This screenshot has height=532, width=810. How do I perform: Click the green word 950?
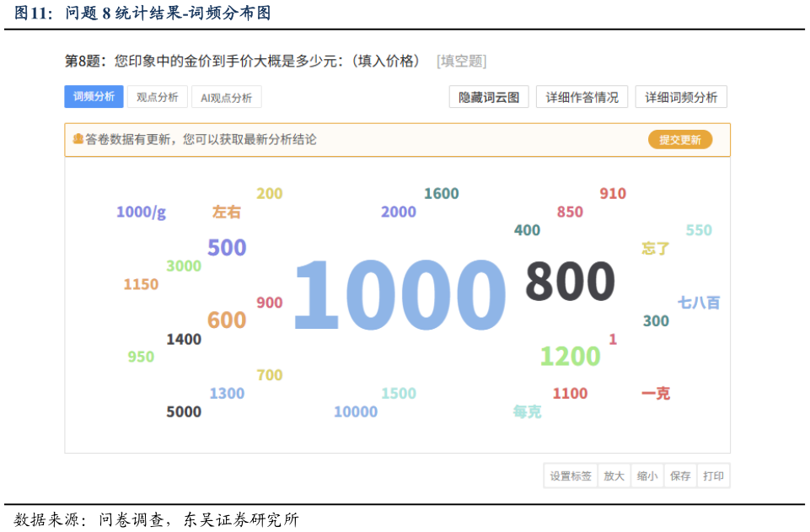point(141,357)
